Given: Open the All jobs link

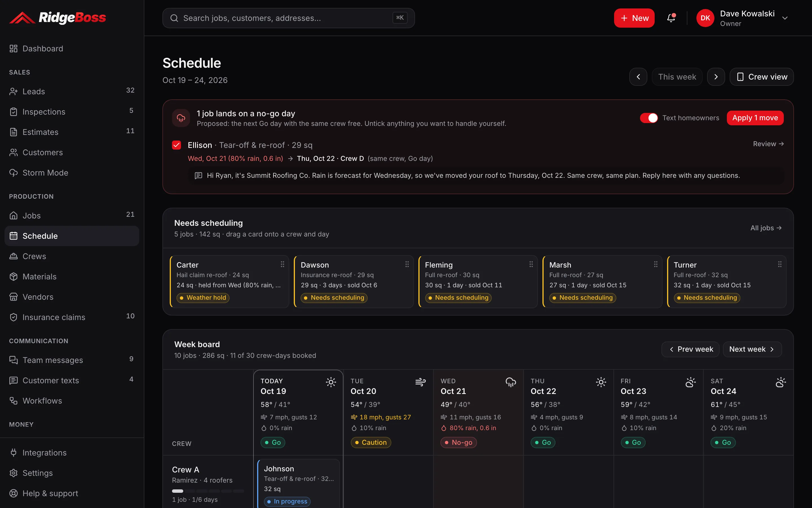Looking at the screenshot, I should point(766,228).
